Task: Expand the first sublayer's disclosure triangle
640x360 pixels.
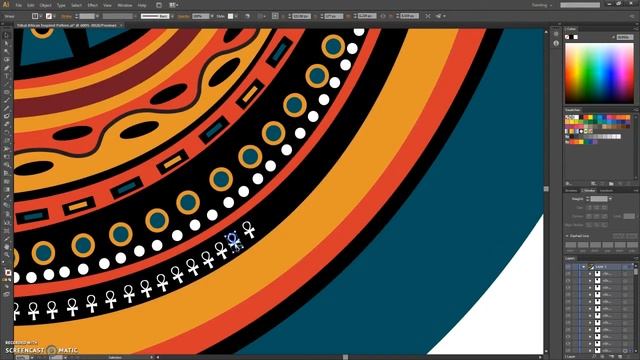Action: pos(590,274)
